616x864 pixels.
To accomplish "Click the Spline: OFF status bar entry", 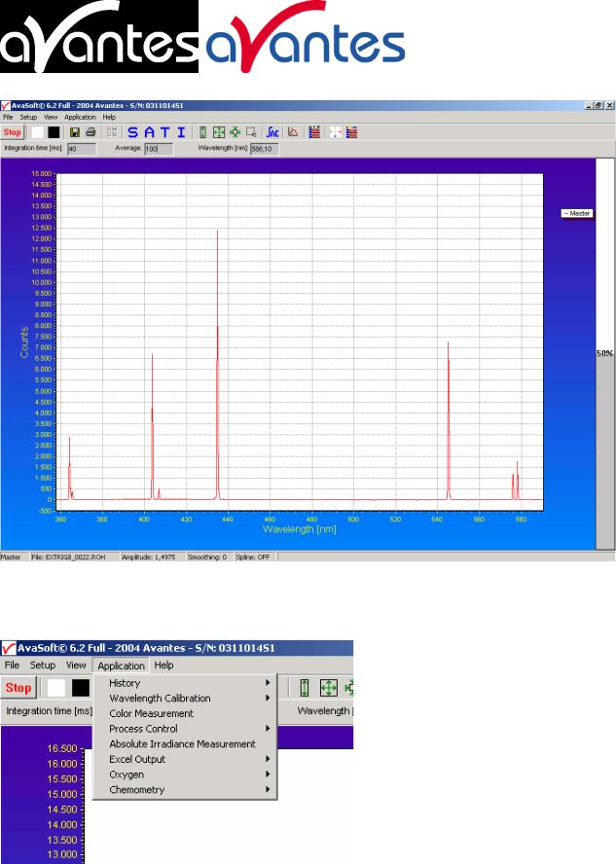I will [256, 558].
